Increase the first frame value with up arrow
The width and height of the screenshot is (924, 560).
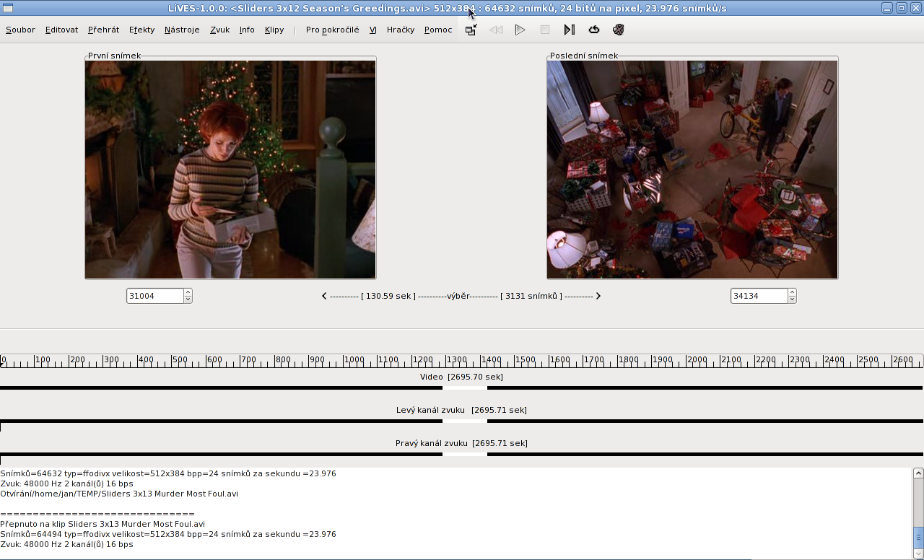click(x=188, y=292)
